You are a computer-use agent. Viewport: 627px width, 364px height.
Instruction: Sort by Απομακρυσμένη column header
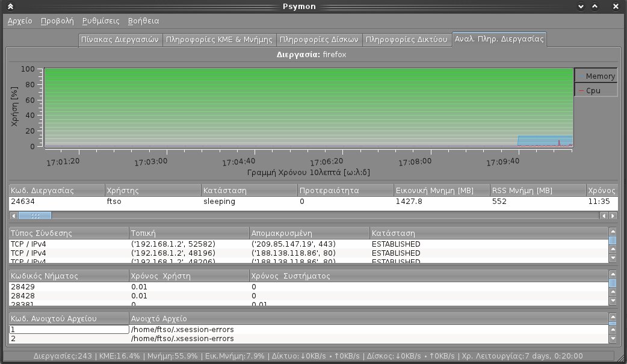coord(309,233)
